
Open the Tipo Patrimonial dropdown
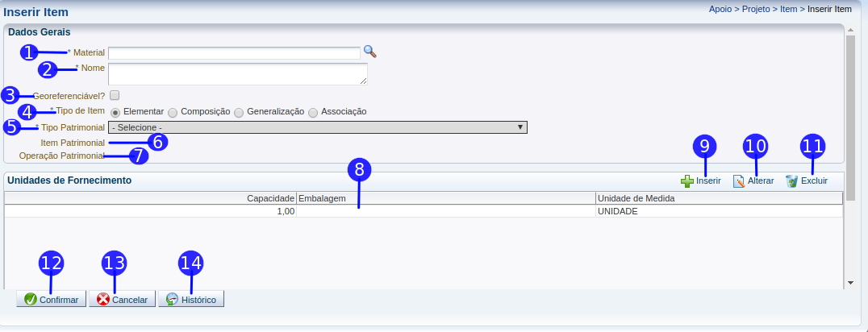[318, 127]
